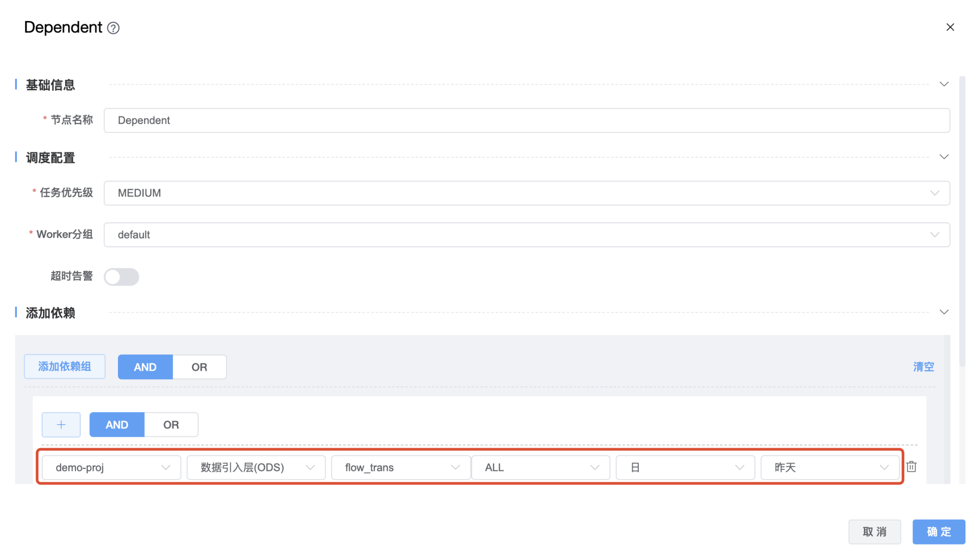
Task: Delete the dependency row with trash icon
Action: pos(911,467)
